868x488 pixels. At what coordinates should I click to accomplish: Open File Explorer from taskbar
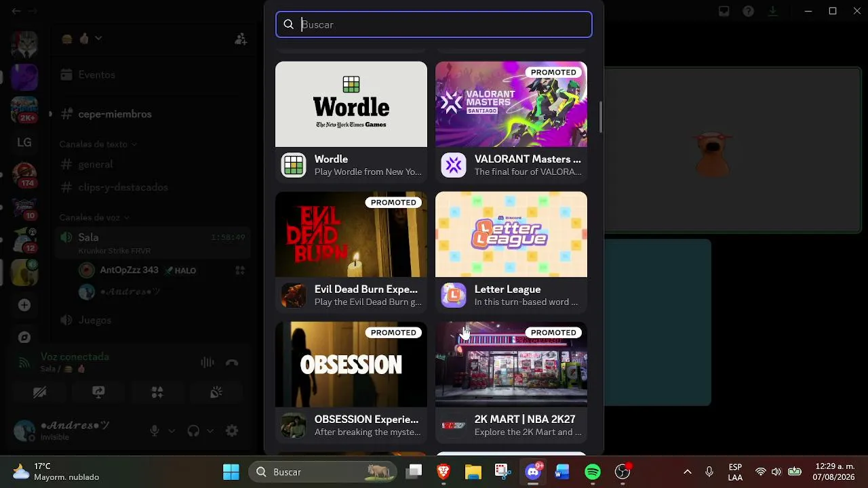click(x=473, y=472)
